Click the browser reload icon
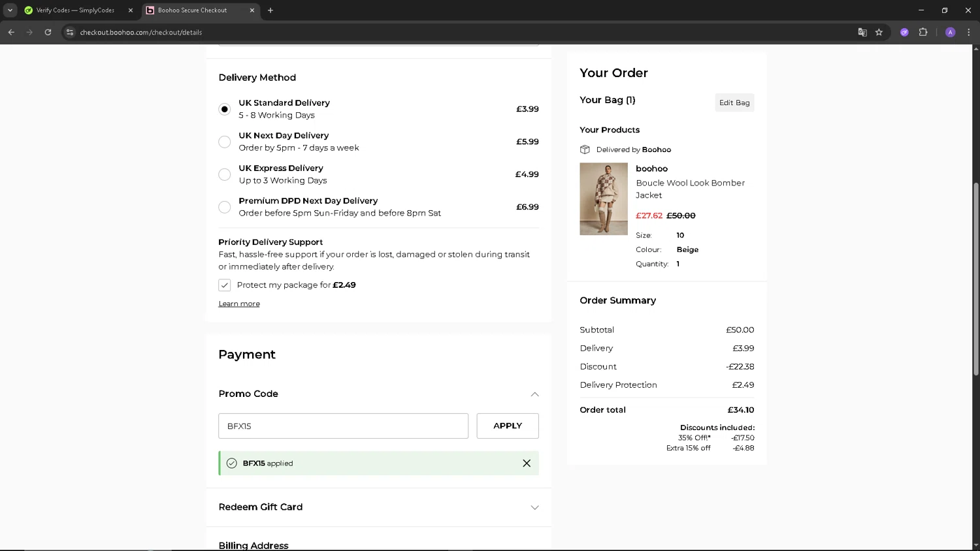This screenshot has height=551, width=980. (48, 32)
